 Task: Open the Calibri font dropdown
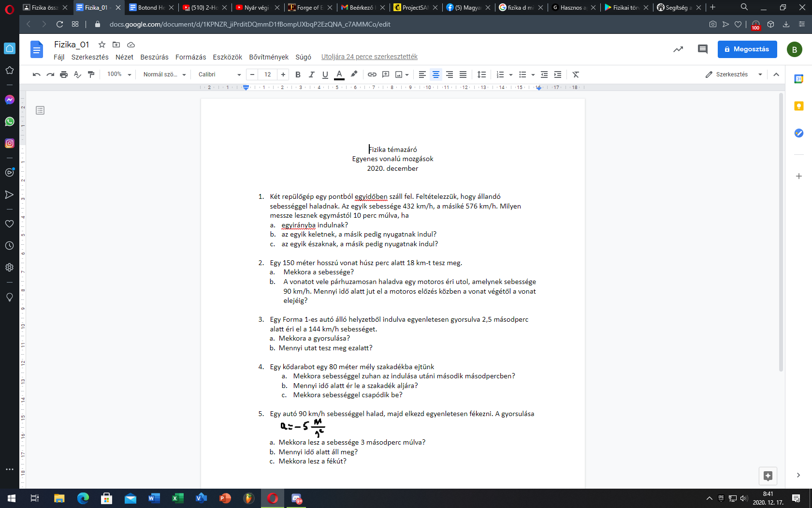219,75
